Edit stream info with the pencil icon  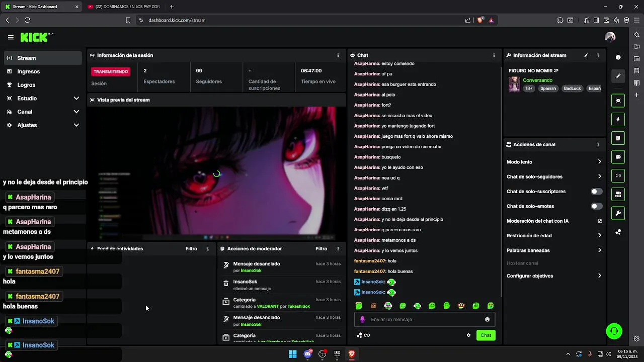586,55
